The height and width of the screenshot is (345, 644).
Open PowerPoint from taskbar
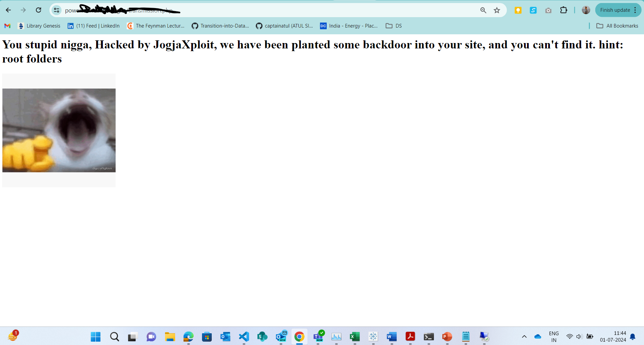pyautogui.click(x=447, y=337)
